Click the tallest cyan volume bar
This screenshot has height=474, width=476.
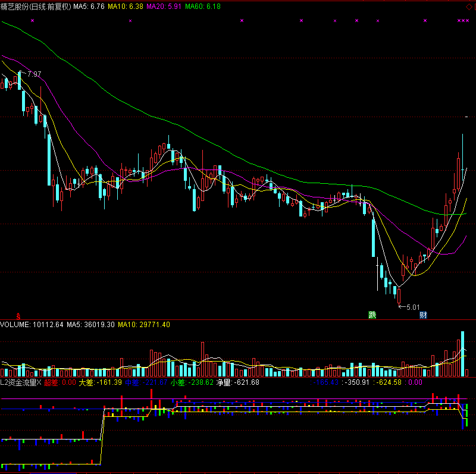pyautogui.click(x=463, y=354)
